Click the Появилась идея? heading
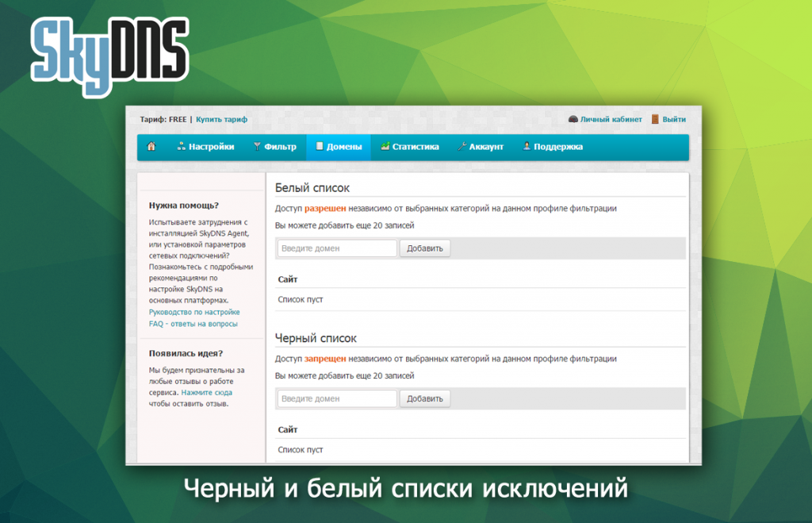The width and height of the screenshot is (812, 523). click(x=186, y=353)
